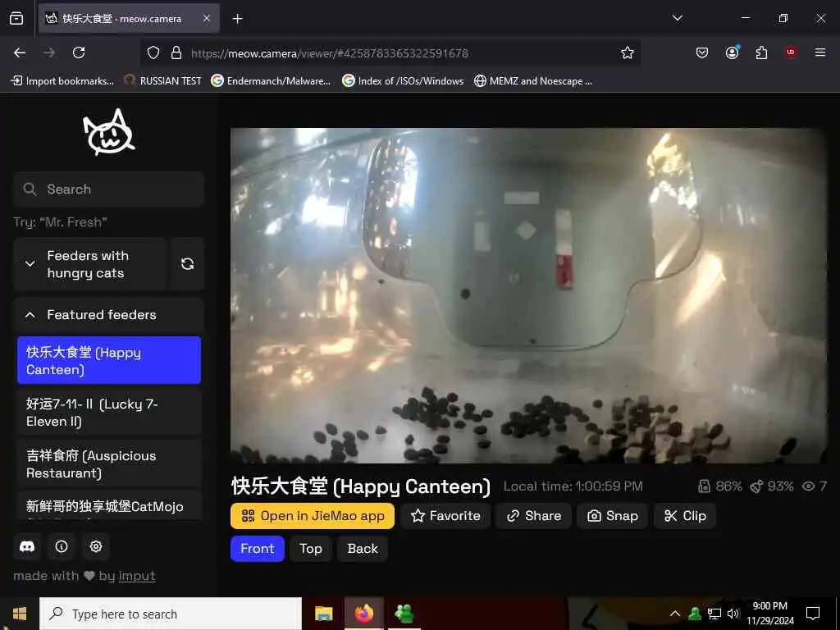The image size is (840, 630).
Task: Click the Local time text
Action: tap(573, 486)
